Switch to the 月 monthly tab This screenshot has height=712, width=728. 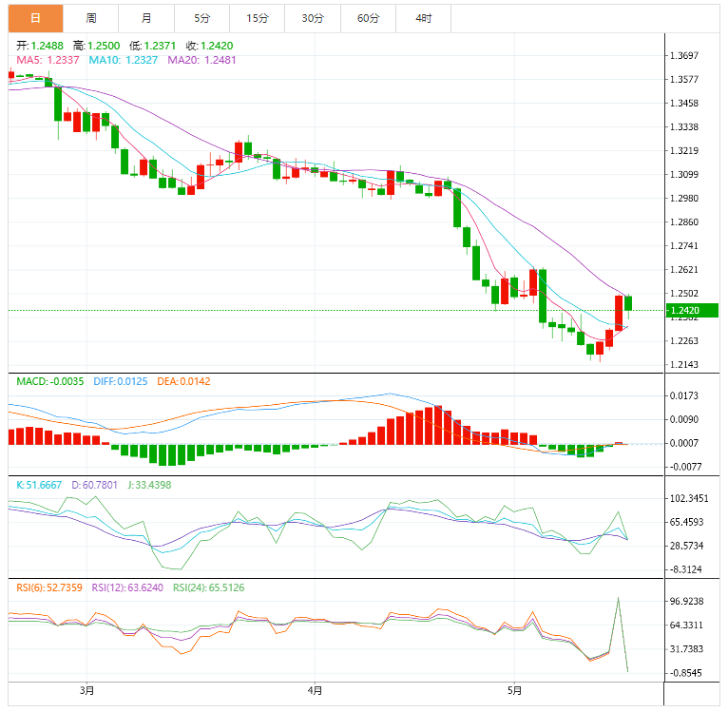pos(146,18)
